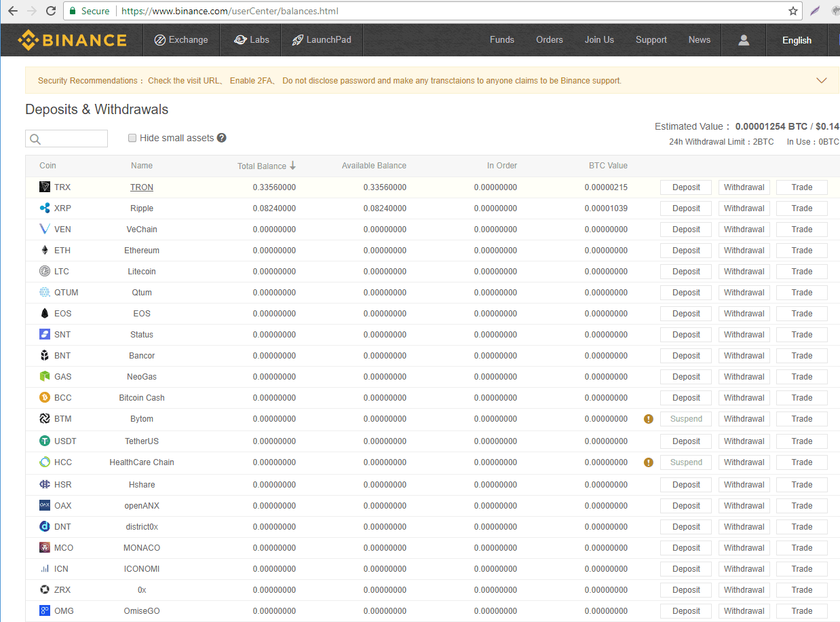Click the Status SNT coin icon
Screen dimensions: 840x622
click(x=45, y=335)
